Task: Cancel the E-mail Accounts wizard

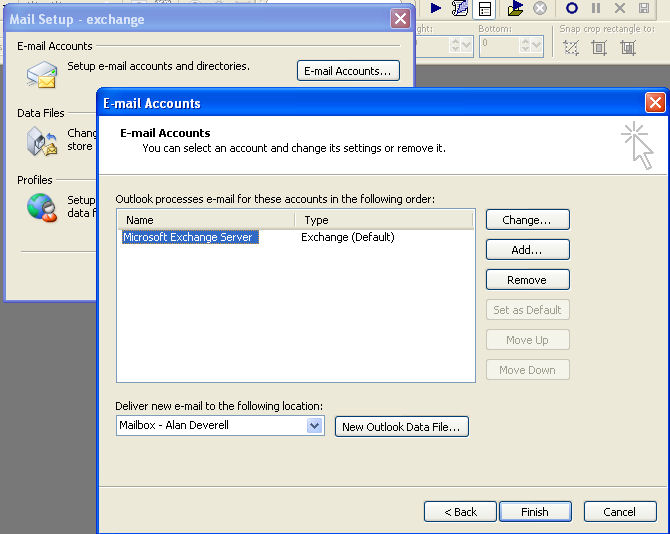Action: 620,511
